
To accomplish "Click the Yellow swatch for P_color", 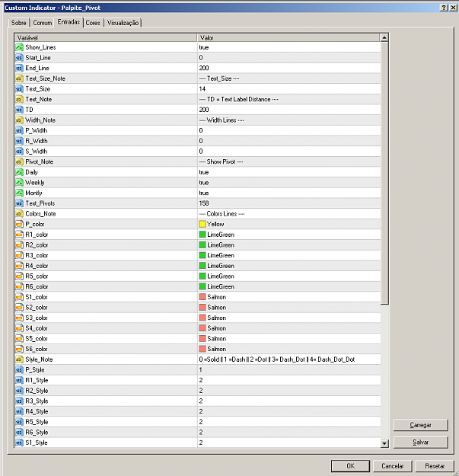I will tap(202, 224).
